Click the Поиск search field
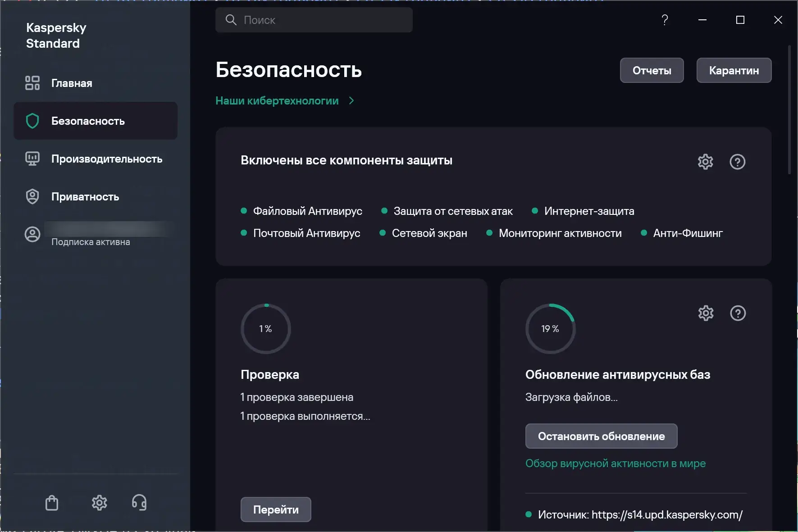 (314, 20)
